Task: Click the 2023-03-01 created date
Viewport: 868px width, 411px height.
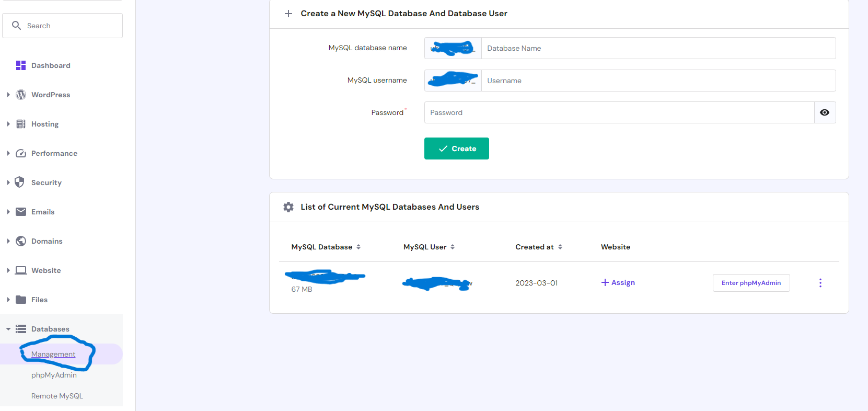Action: click(x=537, y=283)
